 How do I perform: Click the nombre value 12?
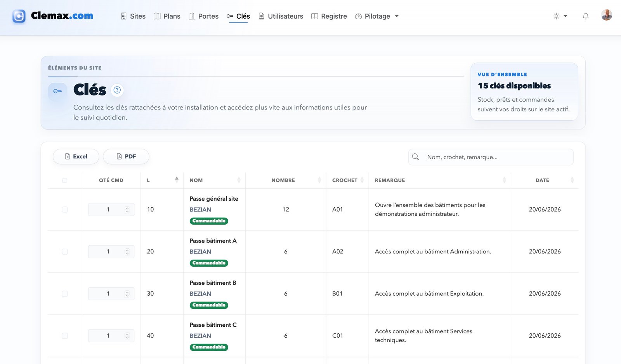(x=286, y=210)
